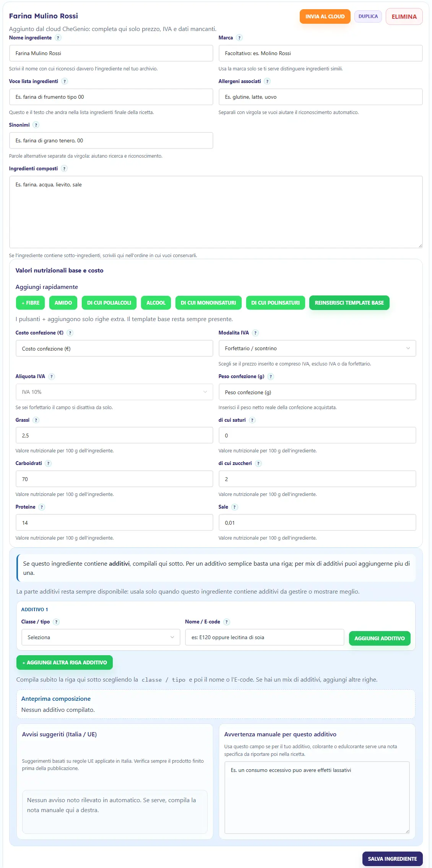This screenshot has height=868, width=432.
Task: Open the Aliquota IVA dropdown
Action: pos(114,392)
